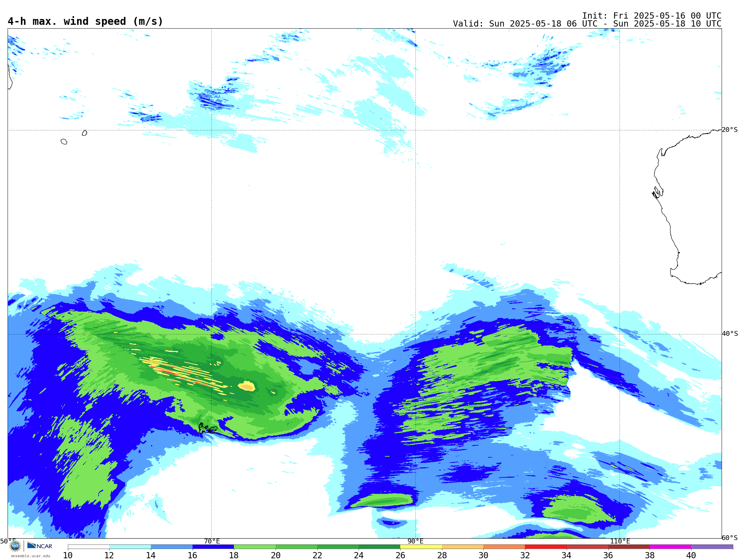Click the 'Init: Fri 2025-05-16 00 UTC' text
This screenshot has width=744, height=560.
652,16
